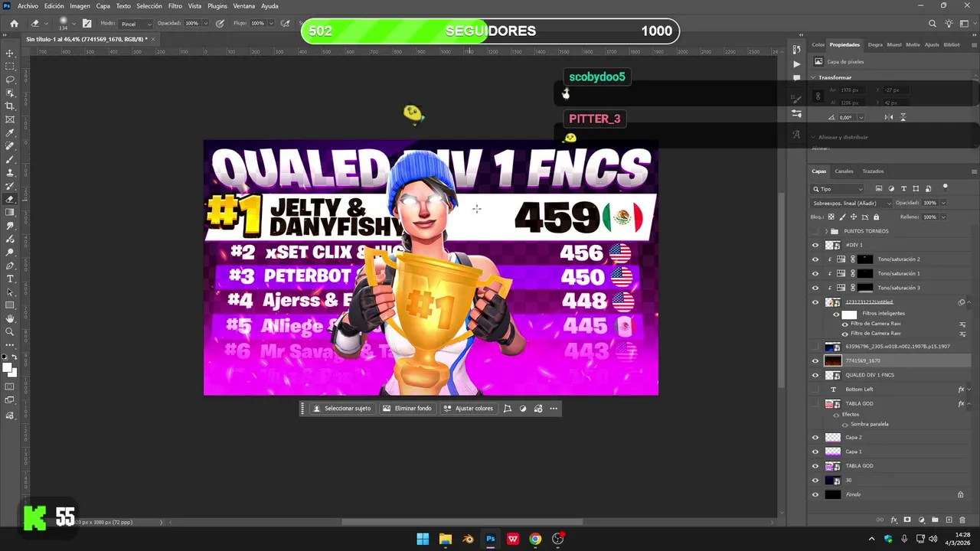Open the Capa menu
Image resolution: width=980 pixels, height=551 pixels.
point(103,6)
